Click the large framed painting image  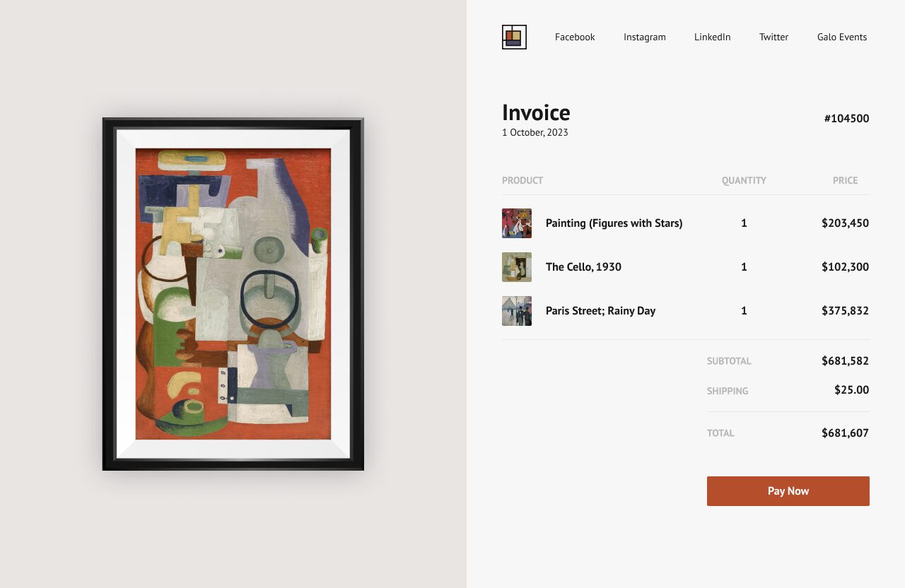[233, 294]
